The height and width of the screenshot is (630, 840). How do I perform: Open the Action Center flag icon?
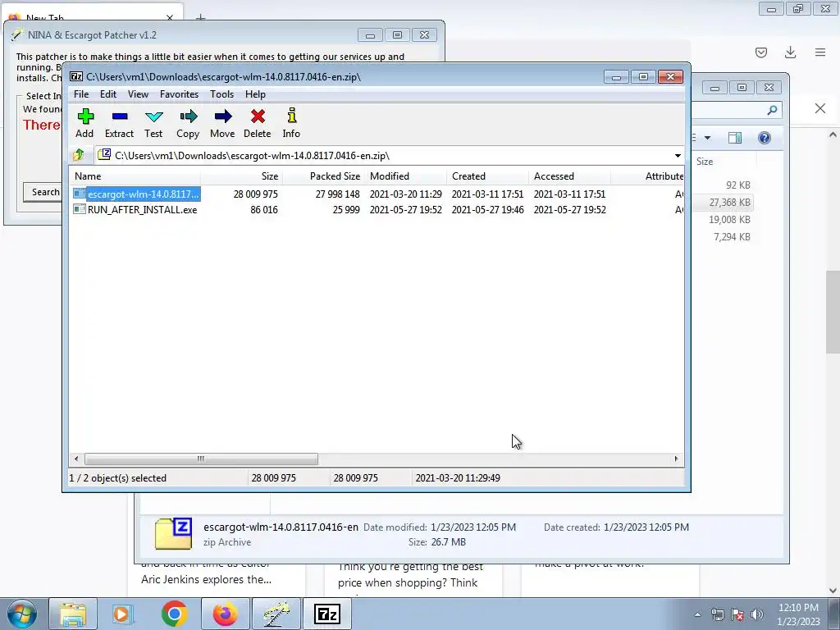(x=737, y=614)
